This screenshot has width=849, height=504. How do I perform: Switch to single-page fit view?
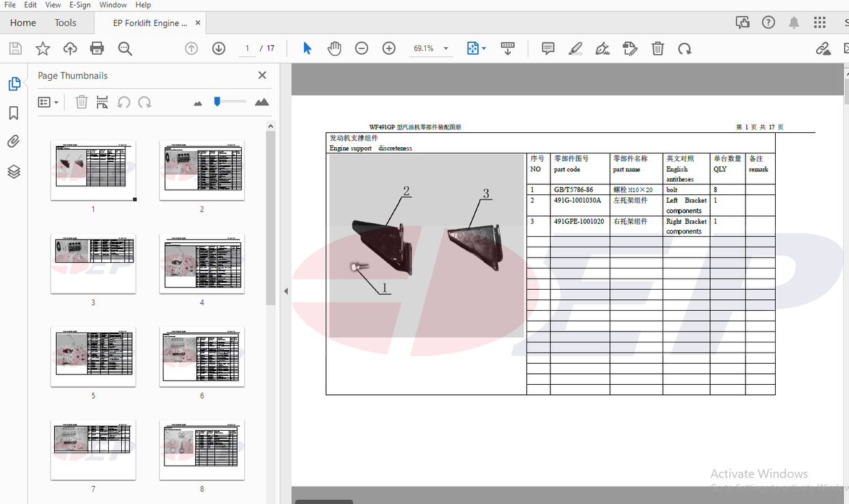(472, 48)
